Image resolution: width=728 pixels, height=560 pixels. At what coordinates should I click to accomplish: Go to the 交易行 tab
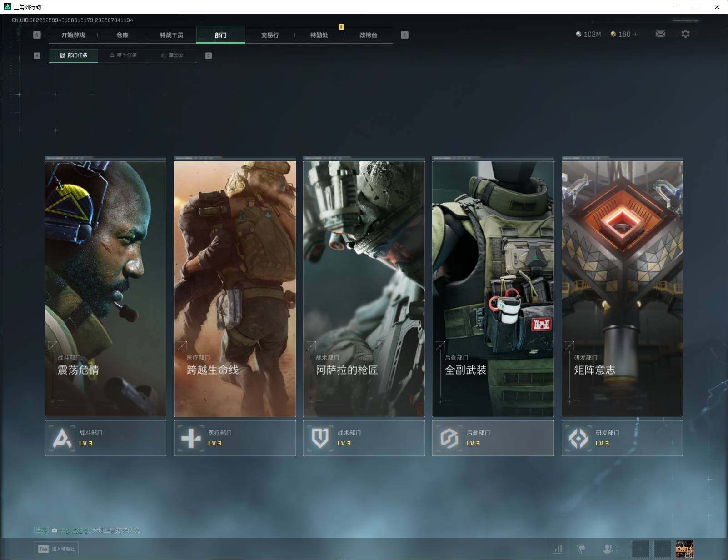pos(270,35)
